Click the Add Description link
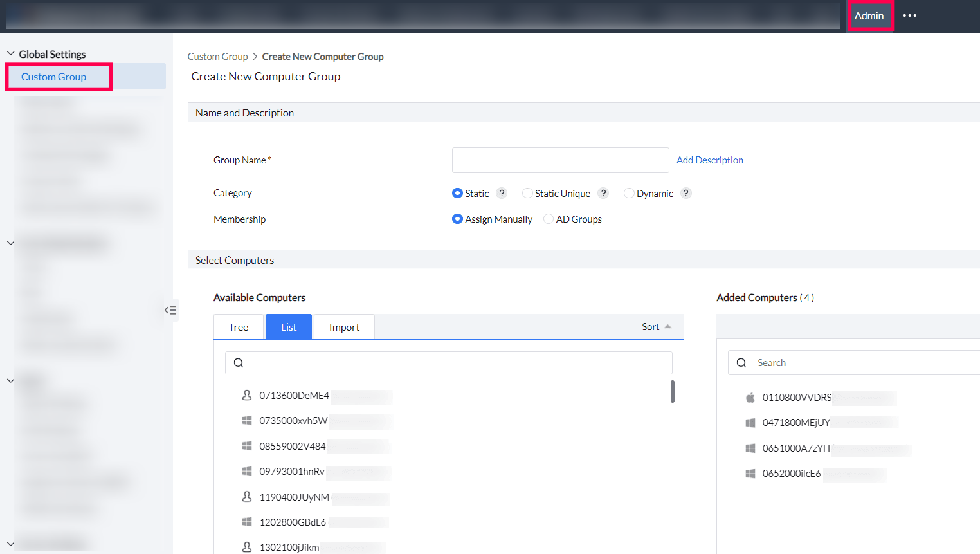This screenshot has height=554, width=980. (709, 160)
